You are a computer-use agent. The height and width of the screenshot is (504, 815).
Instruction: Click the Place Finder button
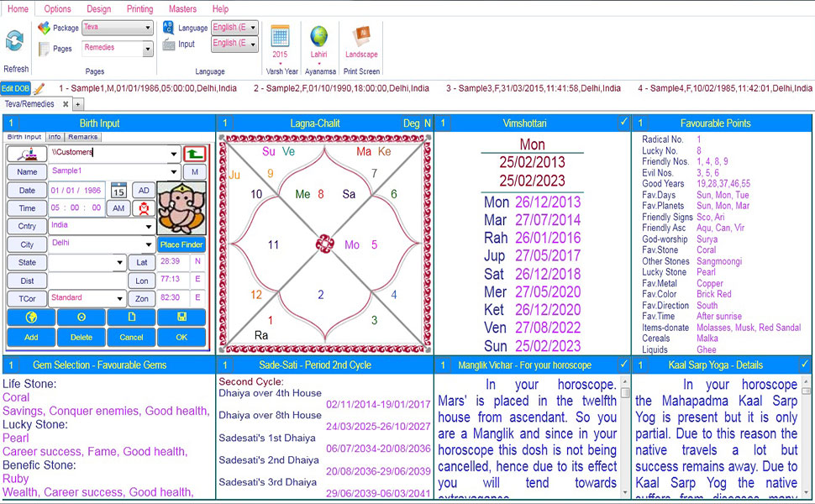coord(181,244)
